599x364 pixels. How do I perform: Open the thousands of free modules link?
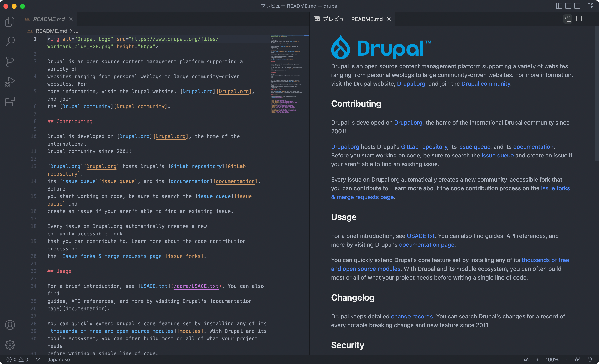pyautogui.click(x=450, y=264)
